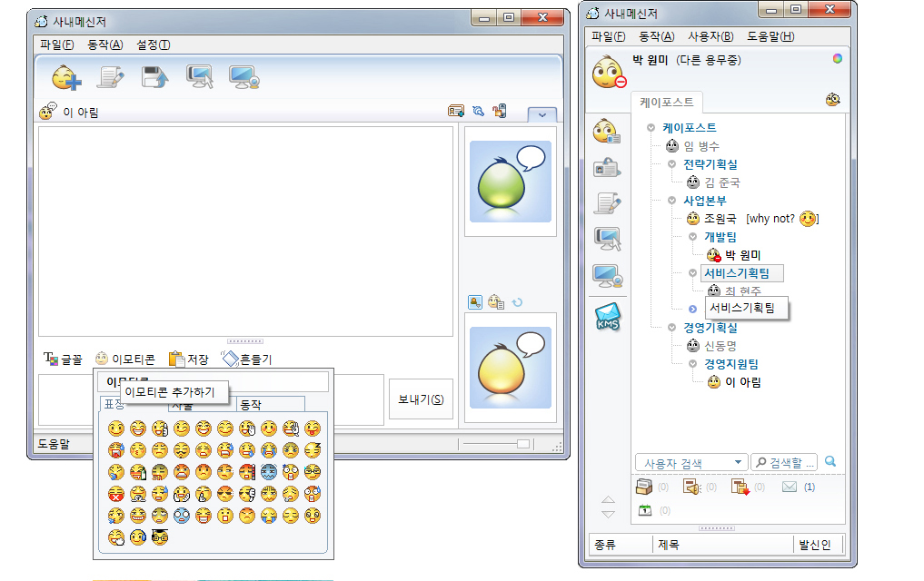Open the 동작 menu in chat window
The image size is (924, 581).
[x=104, y=44]
